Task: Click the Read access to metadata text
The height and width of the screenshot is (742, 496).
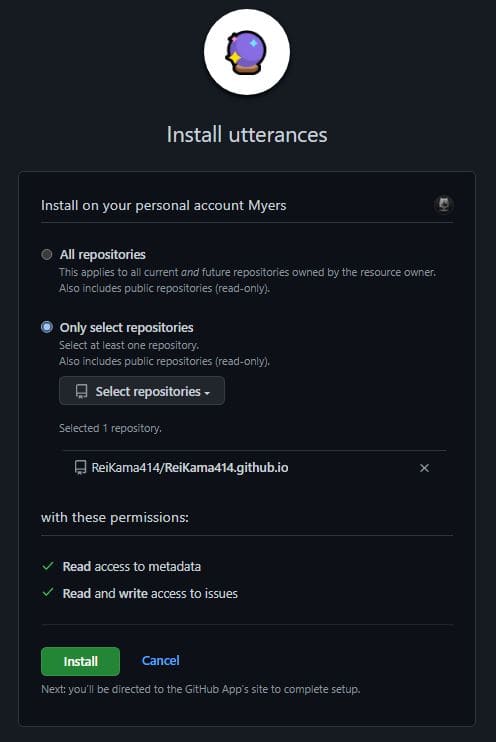Action: click(132, 566)
